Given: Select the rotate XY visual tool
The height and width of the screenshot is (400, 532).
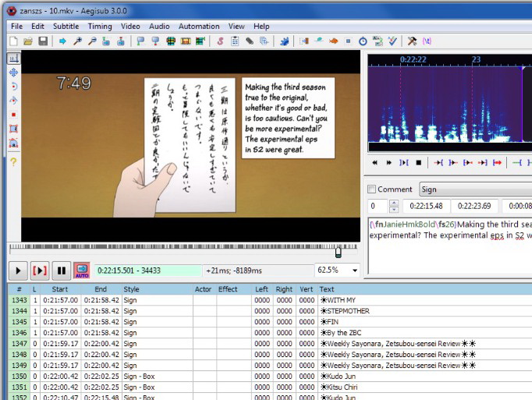Looking at the screenshot, I should click(x=13, y=101).
